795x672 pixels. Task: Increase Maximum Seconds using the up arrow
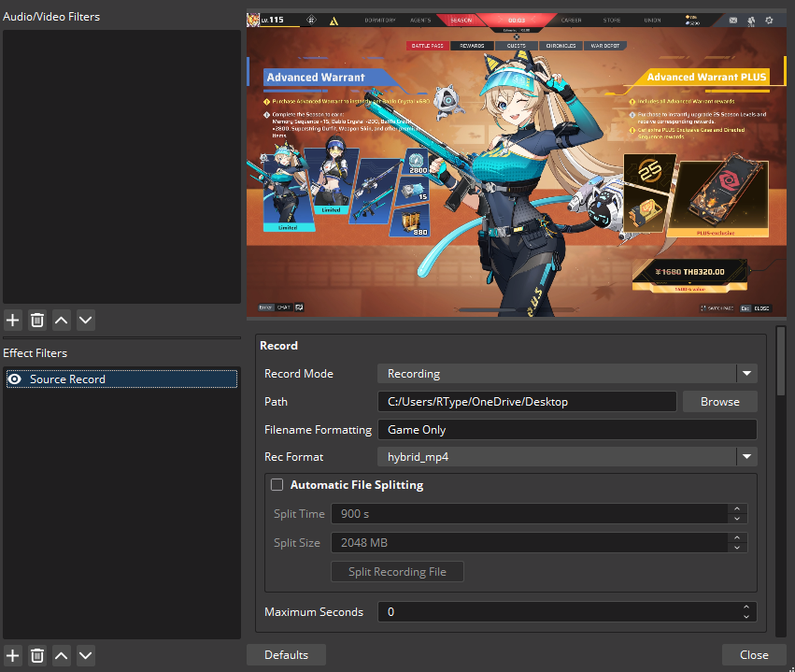pyautogui.click(x=745, y=608)
